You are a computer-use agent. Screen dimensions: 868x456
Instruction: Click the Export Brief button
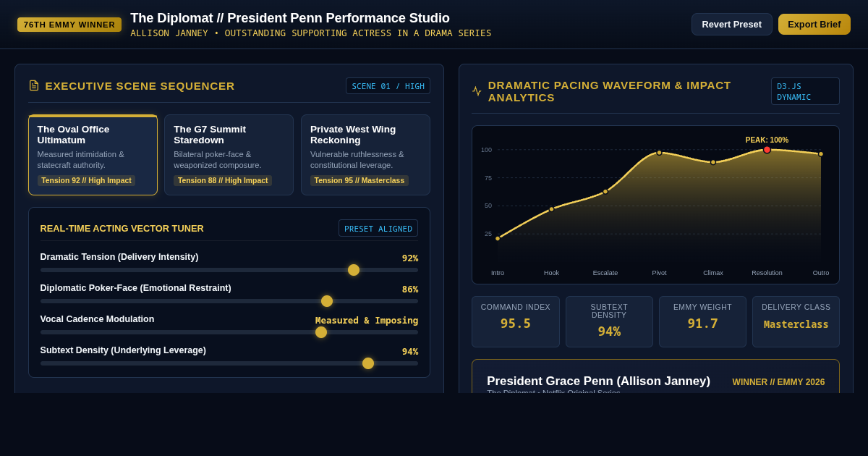814,24
